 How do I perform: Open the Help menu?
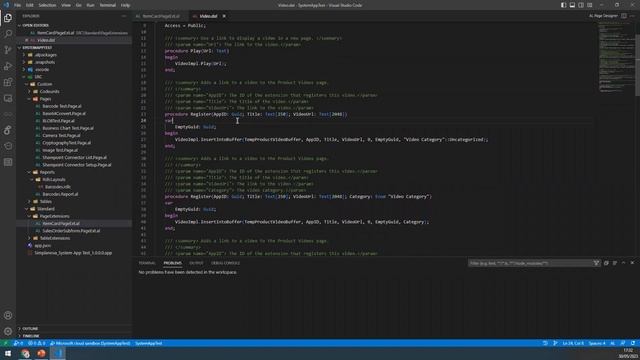(125, 5)
